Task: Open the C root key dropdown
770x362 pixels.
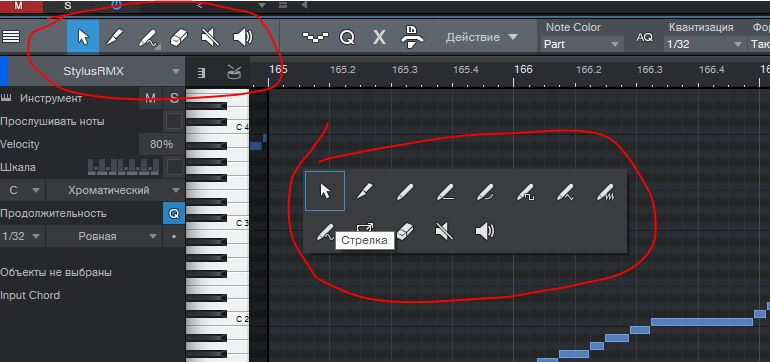Action: pyautogui.click(x=22, y=191)
